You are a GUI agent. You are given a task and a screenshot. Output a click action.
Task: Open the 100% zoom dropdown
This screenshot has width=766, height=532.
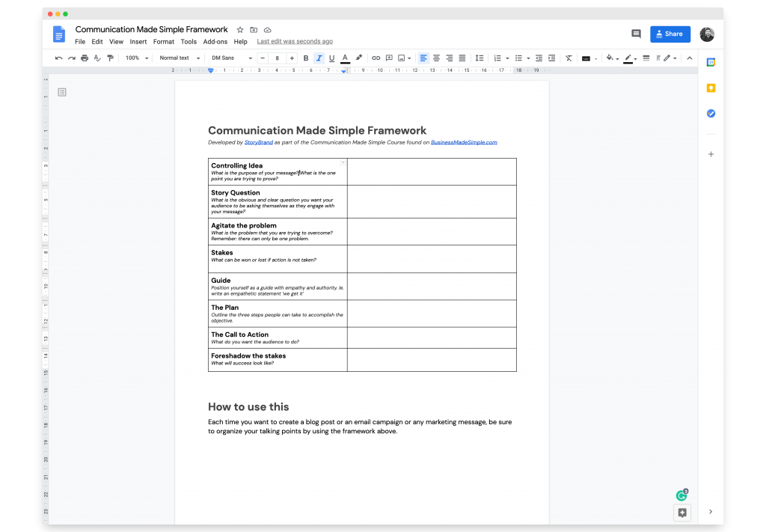click(137, 58)
